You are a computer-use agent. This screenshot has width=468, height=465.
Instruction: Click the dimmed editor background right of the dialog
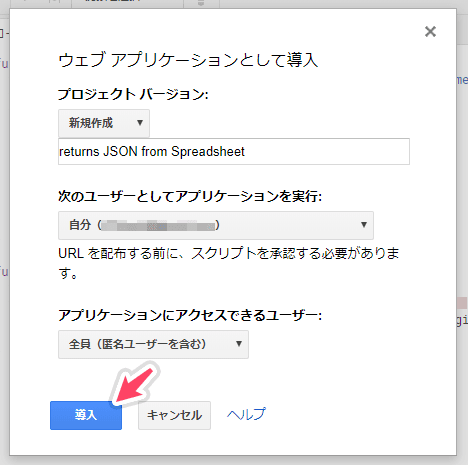[x=462, y=233]
